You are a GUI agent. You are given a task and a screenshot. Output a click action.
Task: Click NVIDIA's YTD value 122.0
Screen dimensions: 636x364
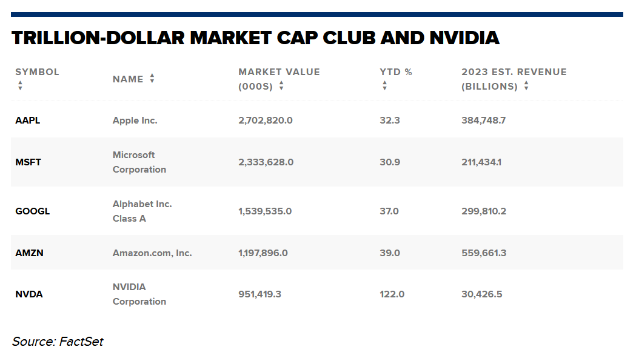(392, 294)
